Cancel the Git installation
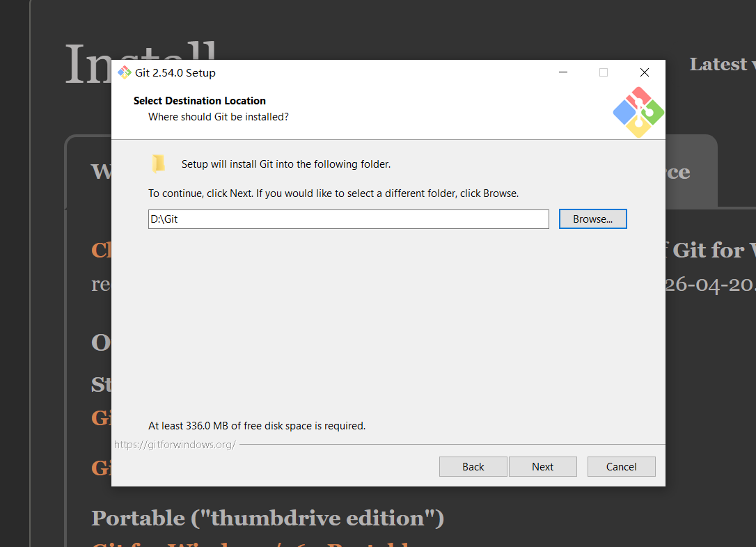The image size is (756, 547). tap(621, 466)
